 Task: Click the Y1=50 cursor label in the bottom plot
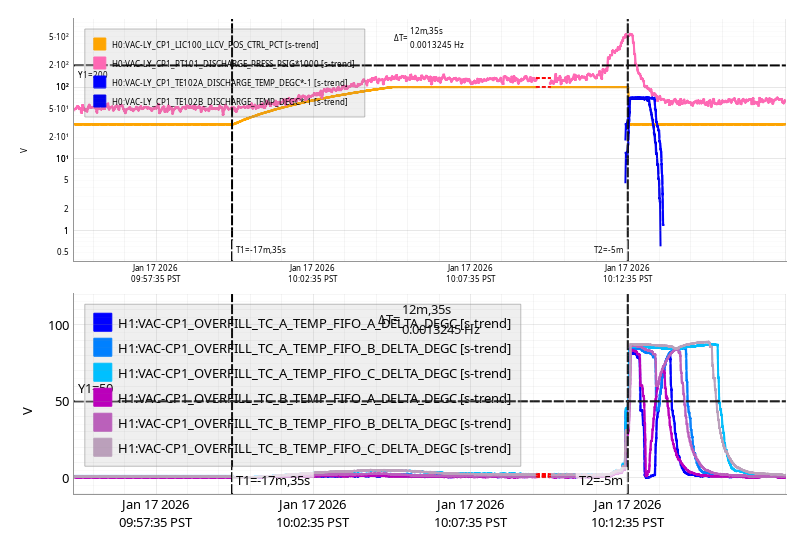pos(95,388)
